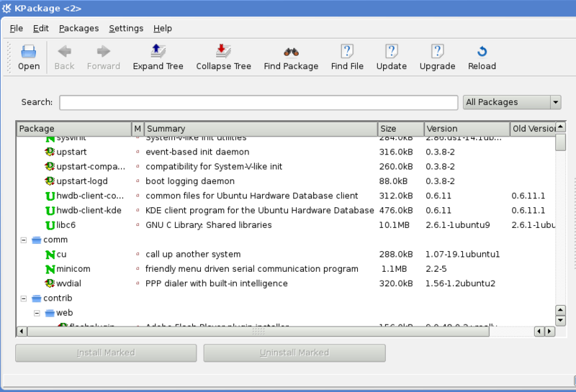This screenshot has width=576, height=392.
Task: Select the wvdial package name
Action: tap(68, 283)
